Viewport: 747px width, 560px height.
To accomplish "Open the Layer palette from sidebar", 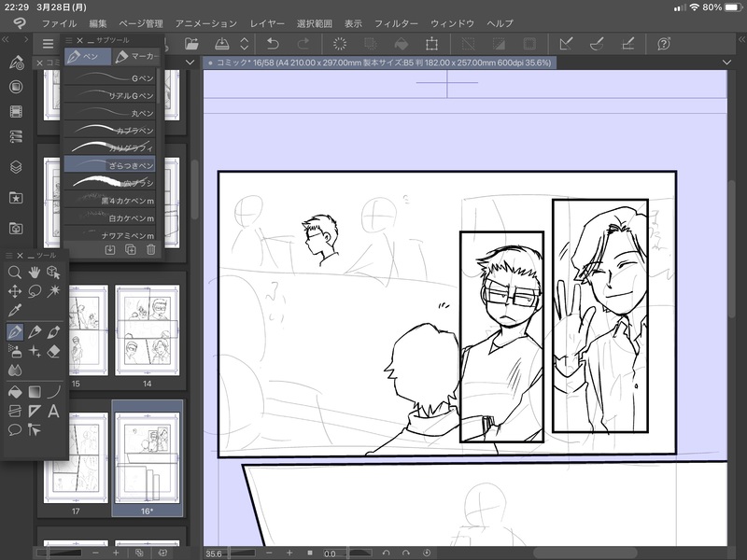I will (16, 167).
